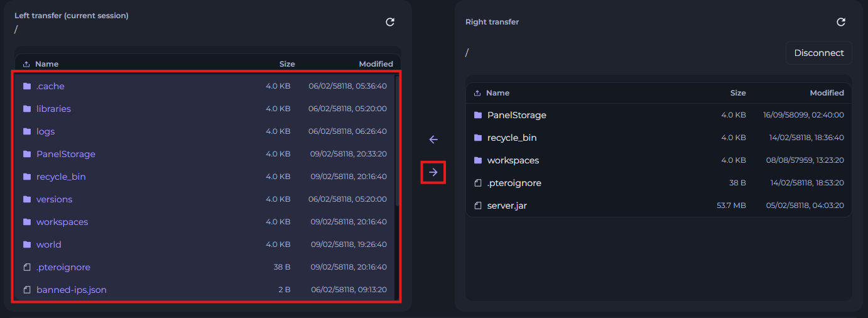
Task: Click the server.jar file icon
Action: click(478, 206)
